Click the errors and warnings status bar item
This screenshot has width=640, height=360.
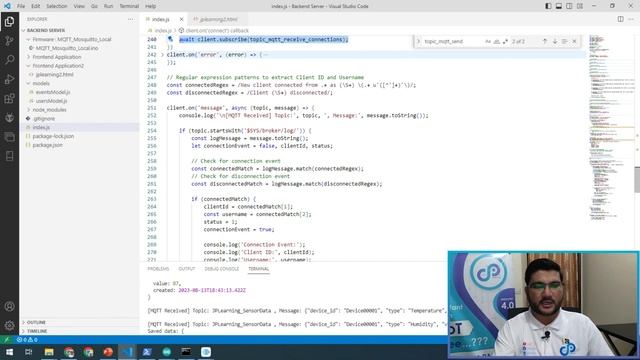click(27, 339)
